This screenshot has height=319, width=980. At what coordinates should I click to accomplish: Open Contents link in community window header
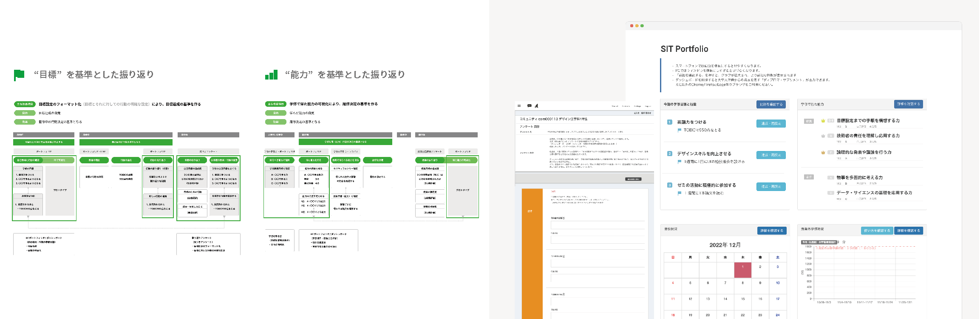click(x=626, y=106)
